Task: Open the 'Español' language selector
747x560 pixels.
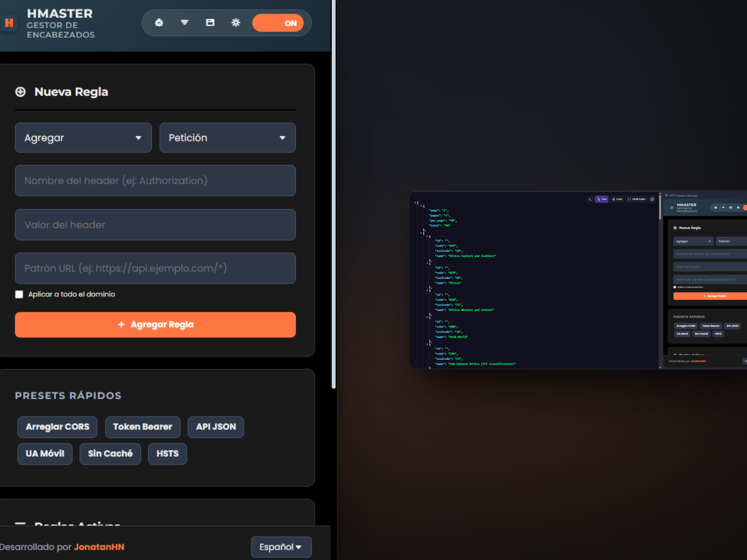Action: [x=281, y=547]
